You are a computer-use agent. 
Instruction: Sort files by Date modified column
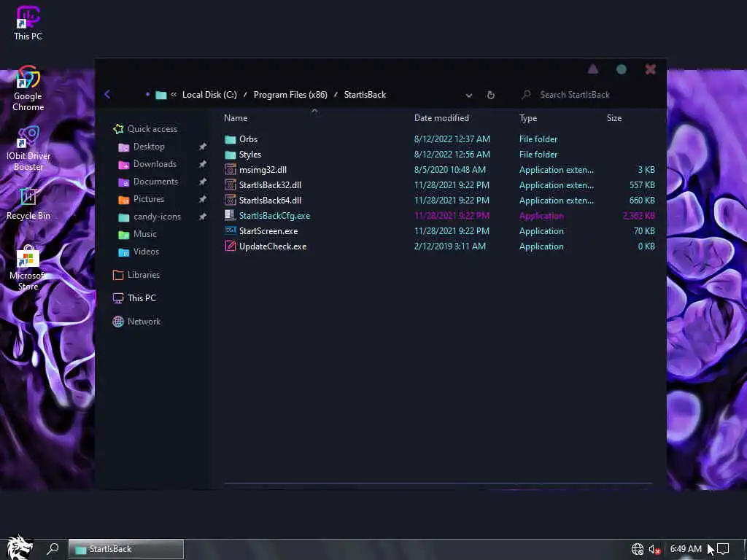[x=441, y=118]
